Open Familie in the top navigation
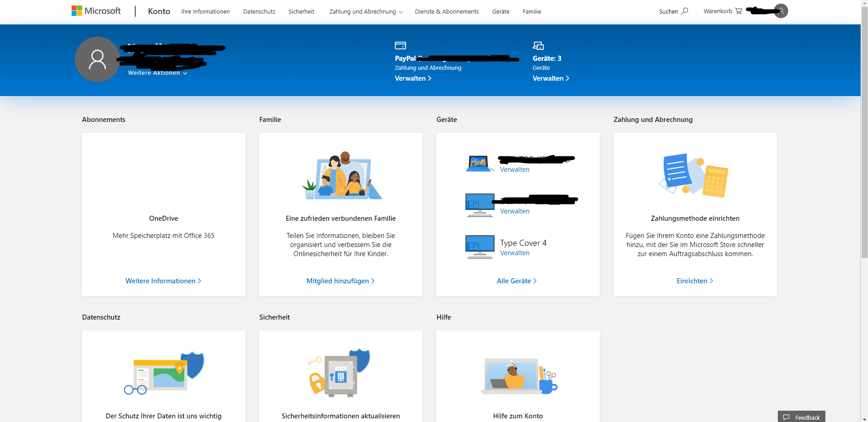Screen dimensions: 868x422 click(532, 12)
